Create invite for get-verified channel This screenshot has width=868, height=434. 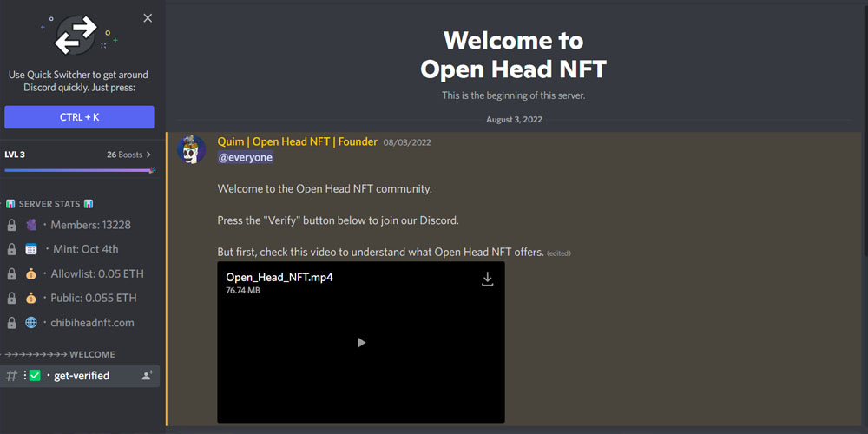point(148,376)
